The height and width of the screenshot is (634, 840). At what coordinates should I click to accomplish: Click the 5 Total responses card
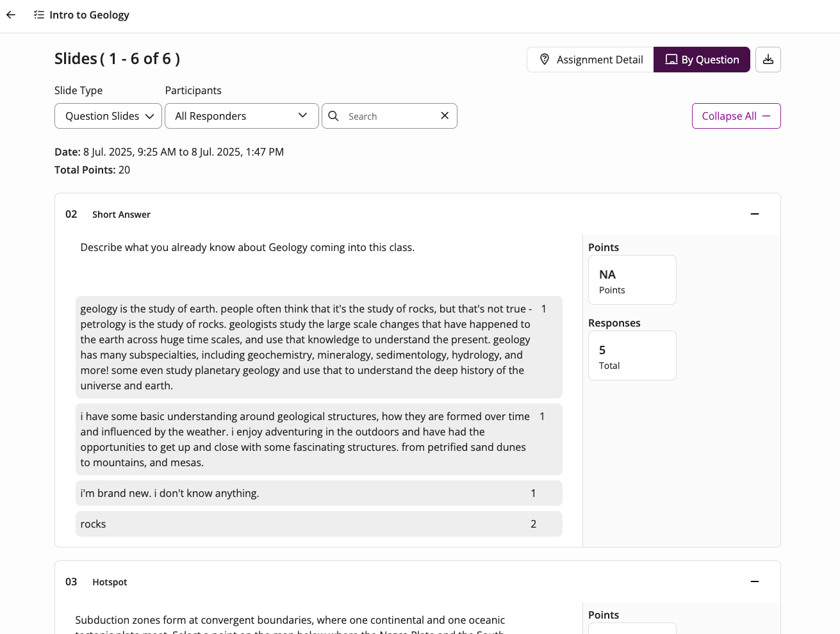pyautogui.click(x=632, y=355)
